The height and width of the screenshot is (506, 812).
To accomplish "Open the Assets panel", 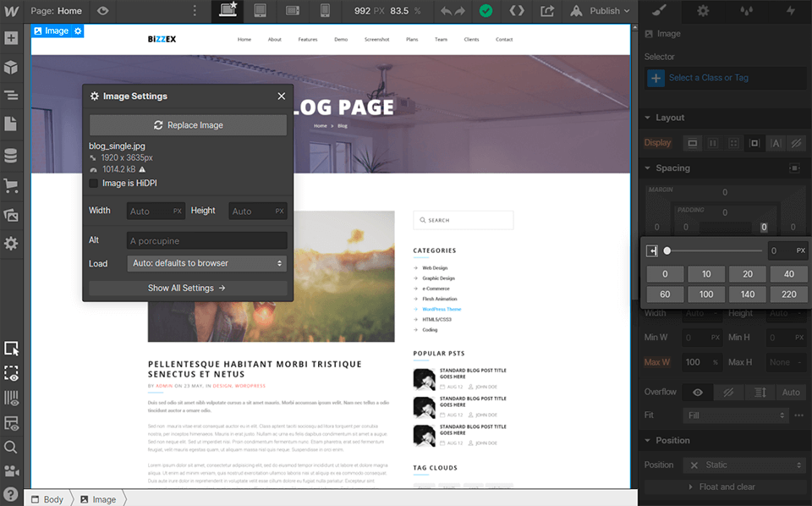I will click(x=12, y=214).
